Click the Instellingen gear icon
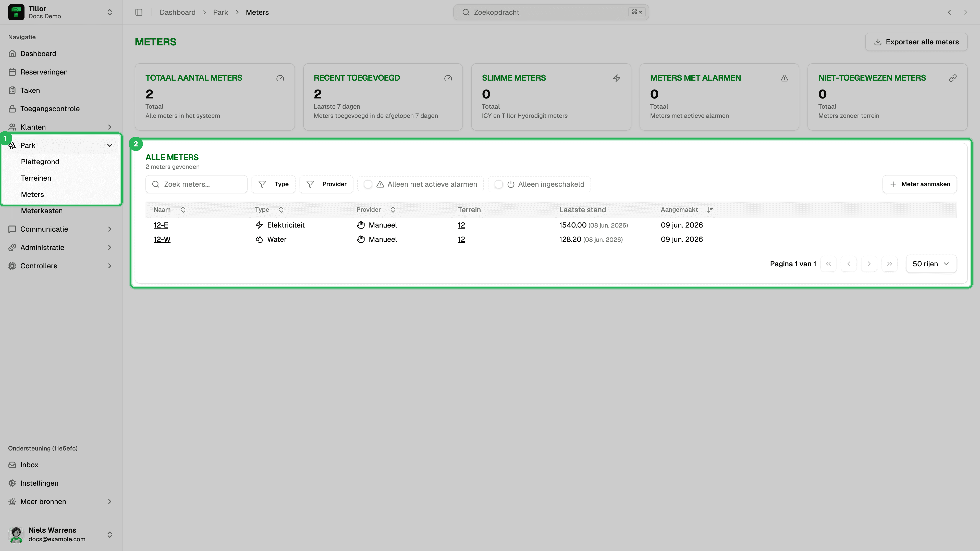The height and width of the screenshot is (551, 980). pos(12,483)
